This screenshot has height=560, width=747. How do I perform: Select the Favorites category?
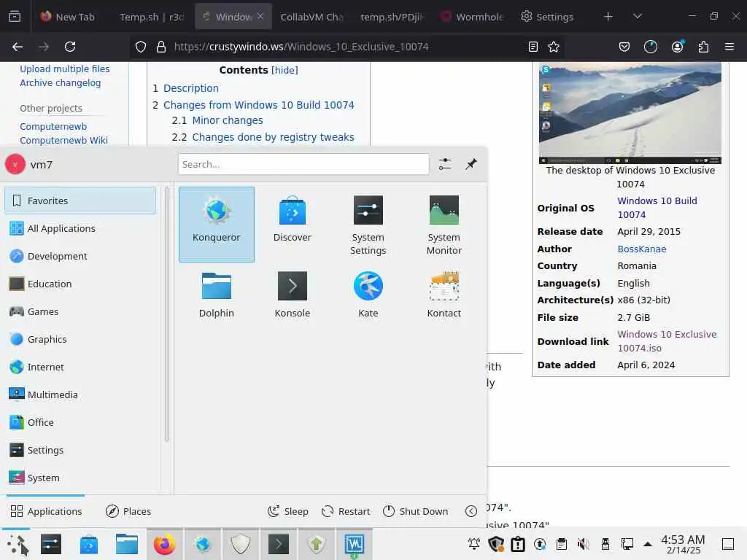point(80,201)
